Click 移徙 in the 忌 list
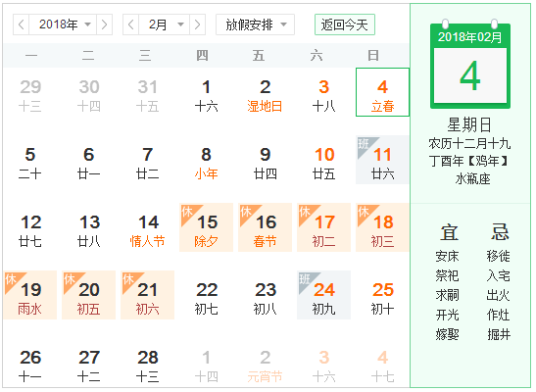Screen dimensions: 536x392 pyautogui.click(x=499, y=256)
